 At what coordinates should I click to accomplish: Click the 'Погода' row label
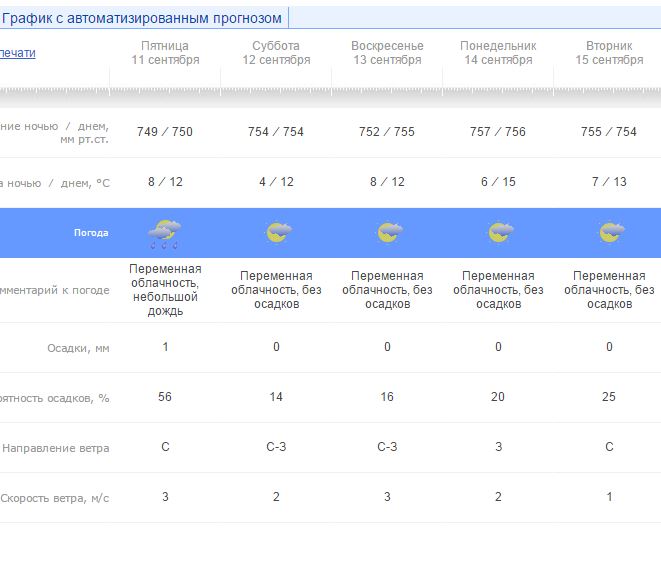[91, 233]
